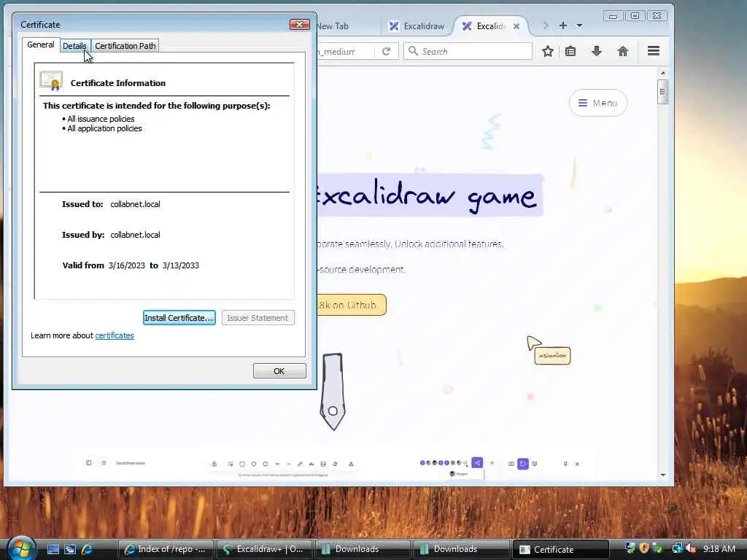Click the 'collabnet.local' Issued to value

click(x=135, y=204)
